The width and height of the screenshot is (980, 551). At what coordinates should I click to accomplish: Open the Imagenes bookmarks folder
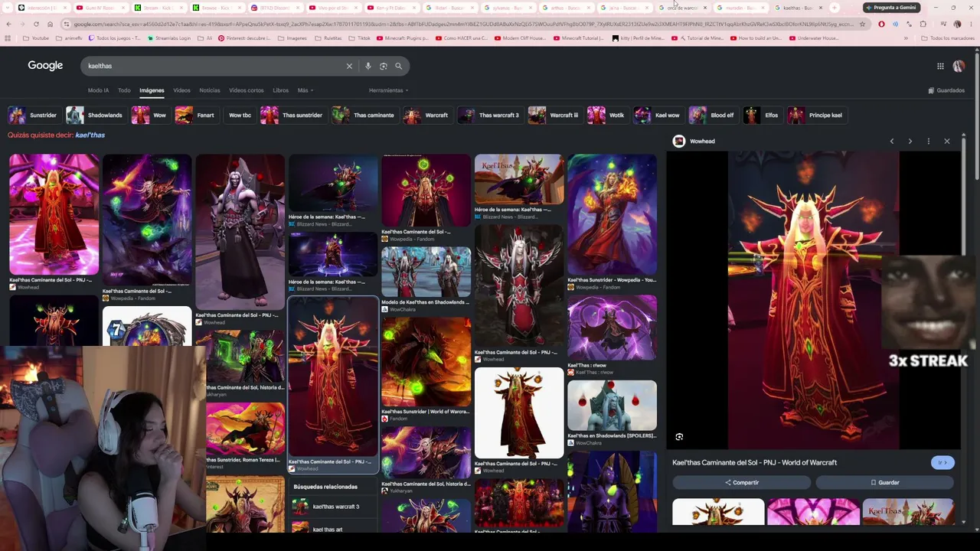click(x=292, y=38)
